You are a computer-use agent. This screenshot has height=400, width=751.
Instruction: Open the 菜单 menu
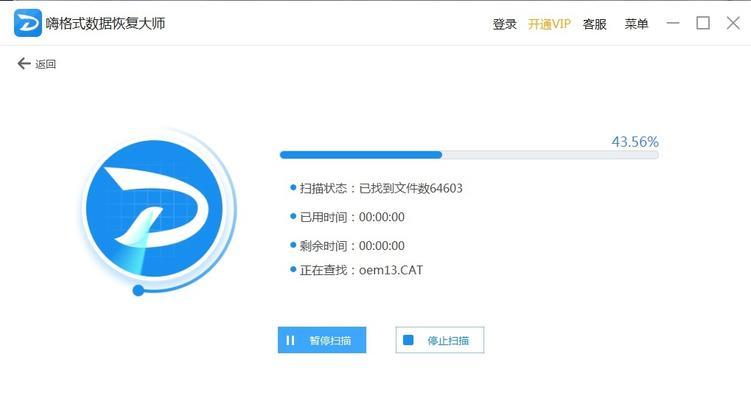636,24
